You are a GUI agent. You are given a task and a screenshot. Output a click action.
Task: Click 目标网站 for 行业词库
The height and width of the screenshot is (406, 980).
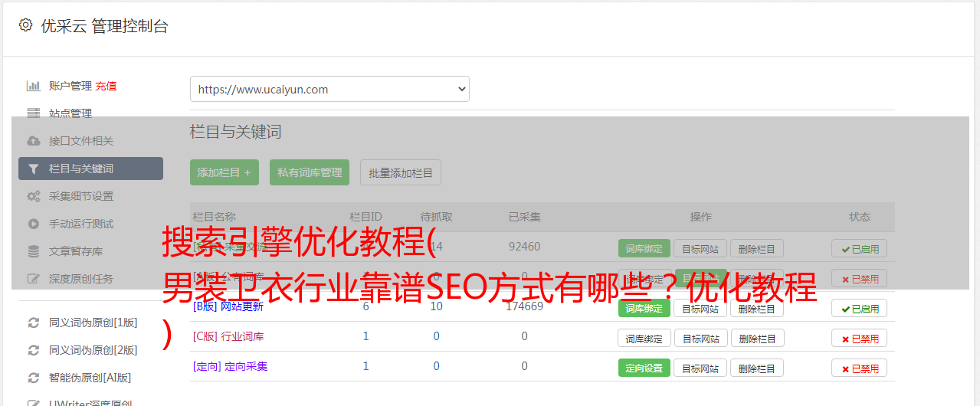click(x=700, y=338)
